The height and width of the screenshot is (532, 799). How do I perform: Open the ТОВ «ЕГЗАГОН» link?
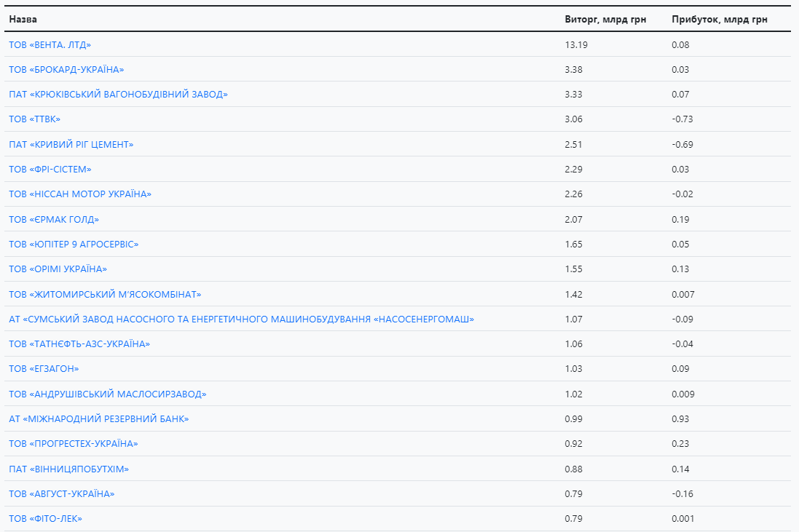(x=44, y=369)
